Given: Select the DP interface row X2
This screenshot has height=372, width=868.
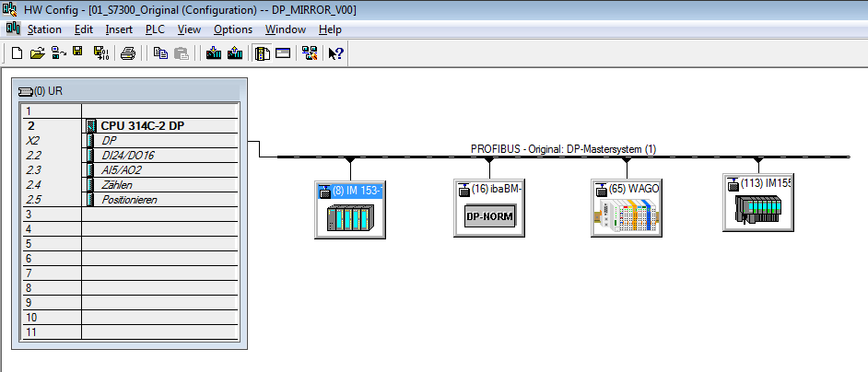Looking at the screenshot, I should tap(131, 141).
